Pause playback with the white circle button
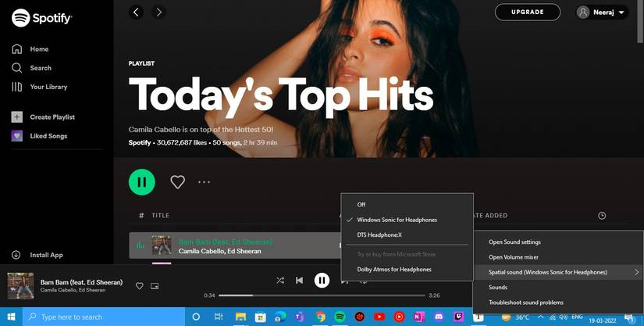The width and height of the screenshot is (644, 326). pos(322,281)
